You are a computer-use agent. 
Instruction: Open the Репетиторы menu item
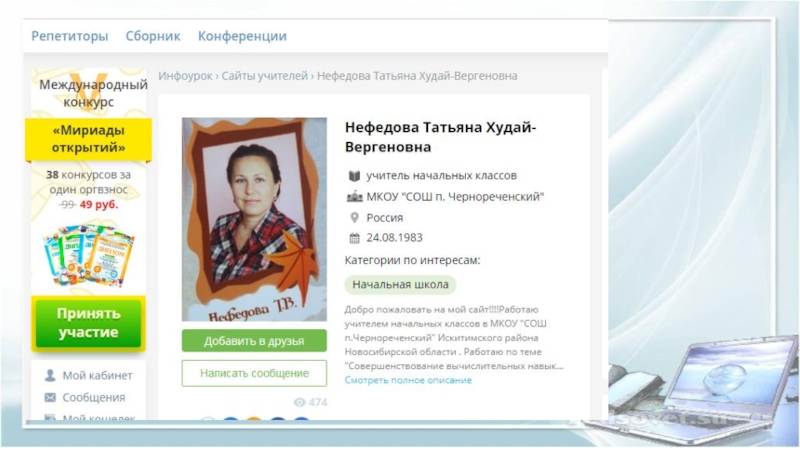(x=70, y=36)
